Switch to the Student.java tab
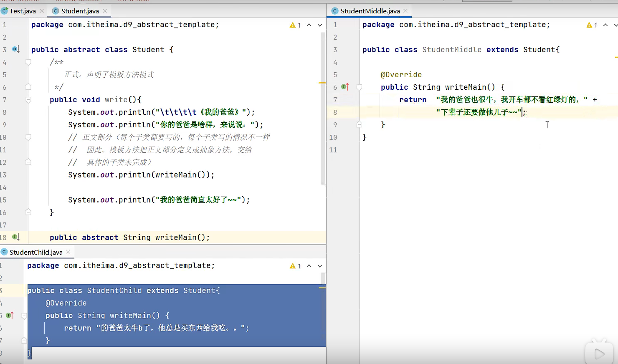 click(x=80, y=11)
